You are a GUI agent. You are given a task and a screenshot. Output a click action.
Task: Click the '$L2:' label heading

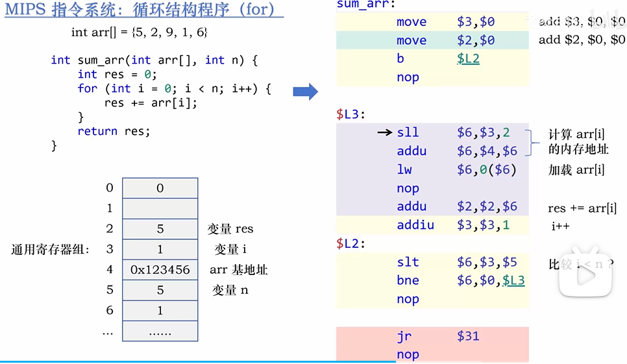coord(350,244)
